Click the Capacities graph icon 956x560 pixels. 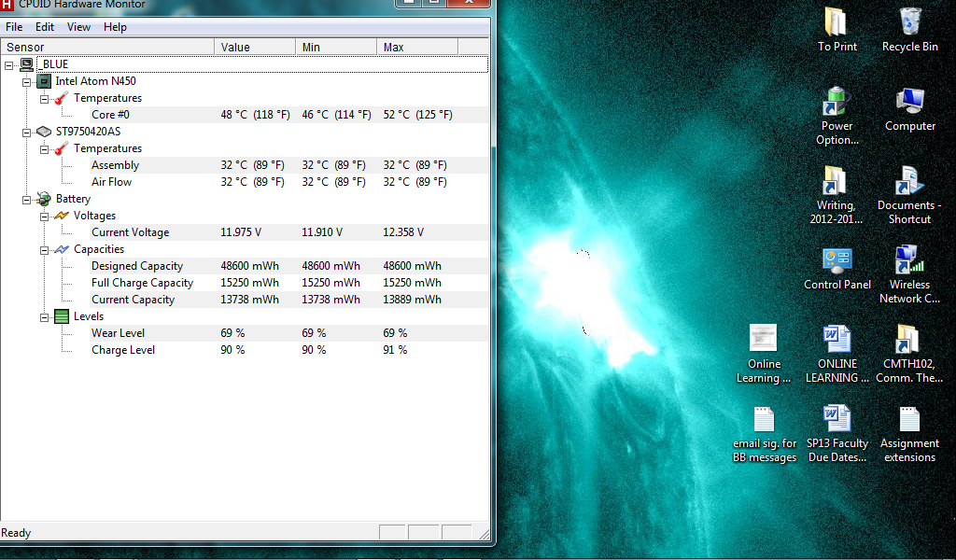(61, 249)
